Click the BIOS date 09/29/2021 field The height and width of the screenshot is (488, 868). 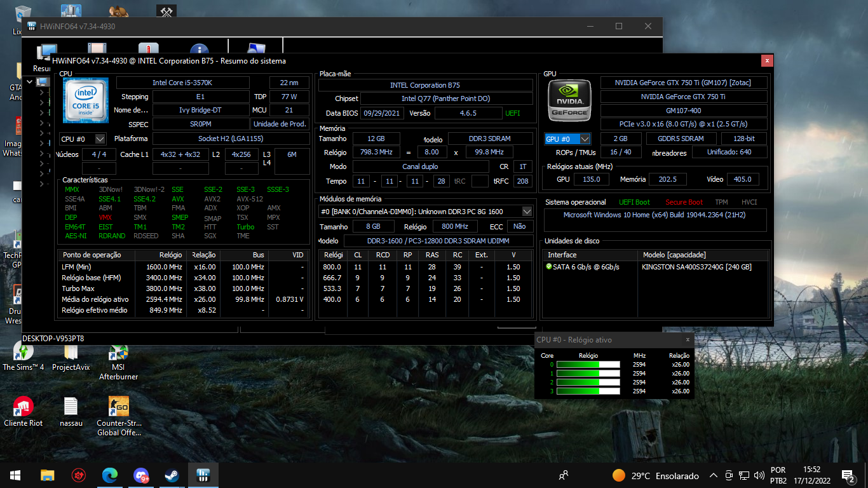[382, 113]
